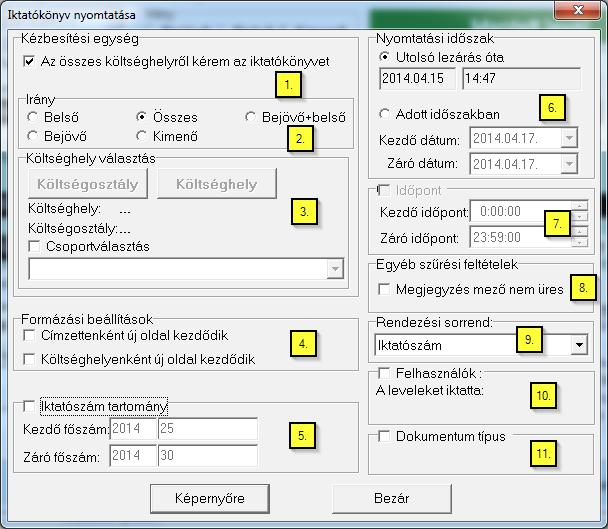Click the Kezdő főszám year field
This screenshot has width=608, height=529.
pyautogui.click(x=133, y=429)
